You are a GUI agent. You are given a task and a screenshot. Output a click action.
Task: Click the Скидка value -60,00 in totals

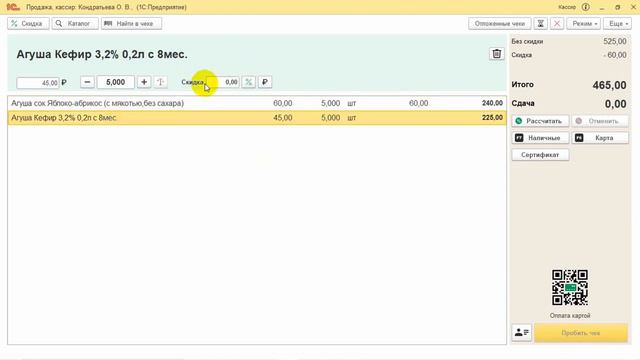tap(615, 55)
